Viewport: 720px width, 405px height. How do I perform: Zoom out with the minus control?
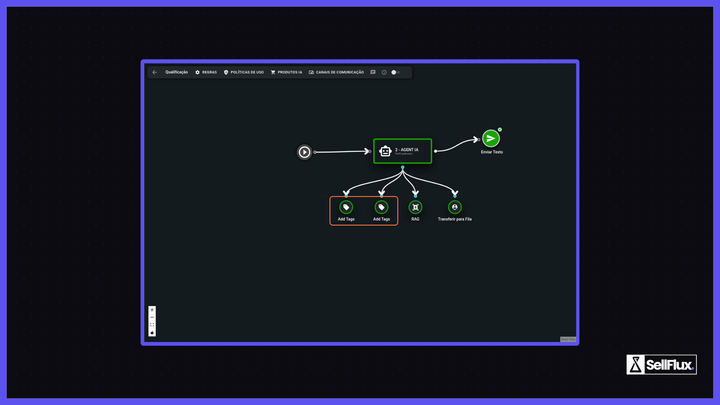pyautogui.click(x=152, y=317)
